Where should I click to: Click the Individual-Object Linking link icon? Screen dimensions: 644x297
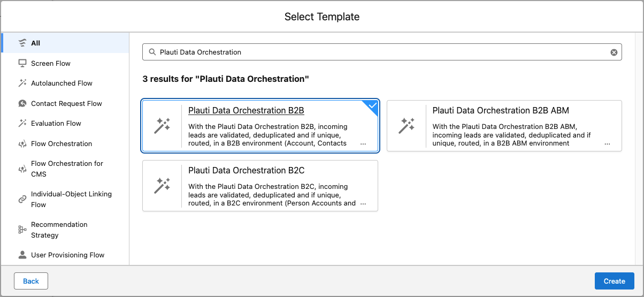[22, 199]
